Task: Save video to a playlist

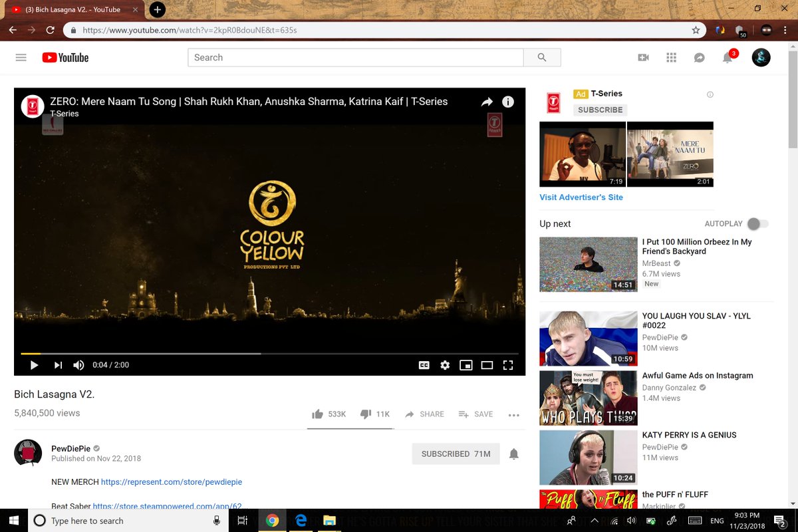Action: point(475,414)
